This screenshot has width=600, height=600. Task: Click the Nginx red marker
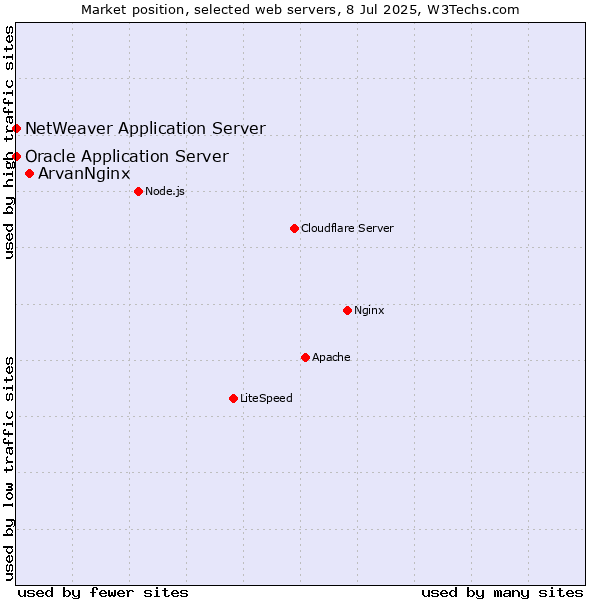[347, 310]
